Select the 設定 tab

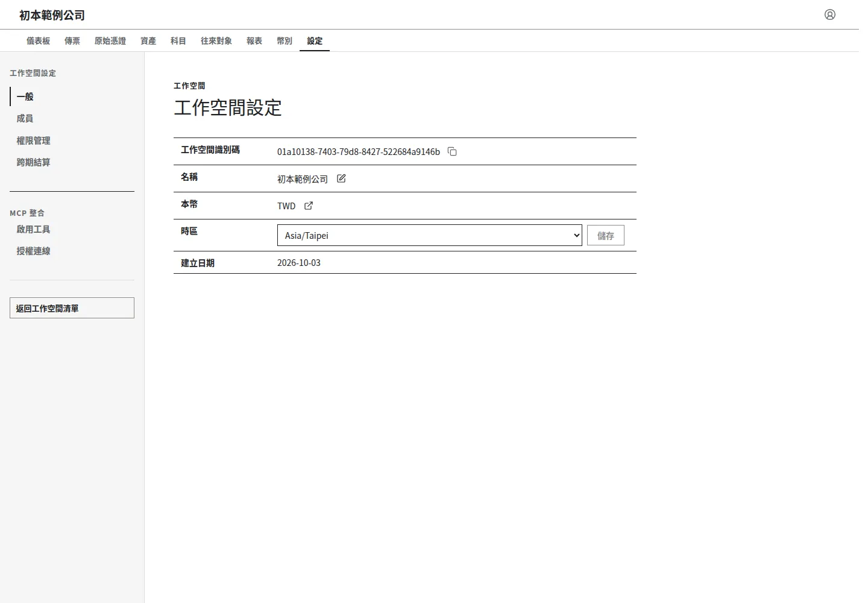point(315,41)
